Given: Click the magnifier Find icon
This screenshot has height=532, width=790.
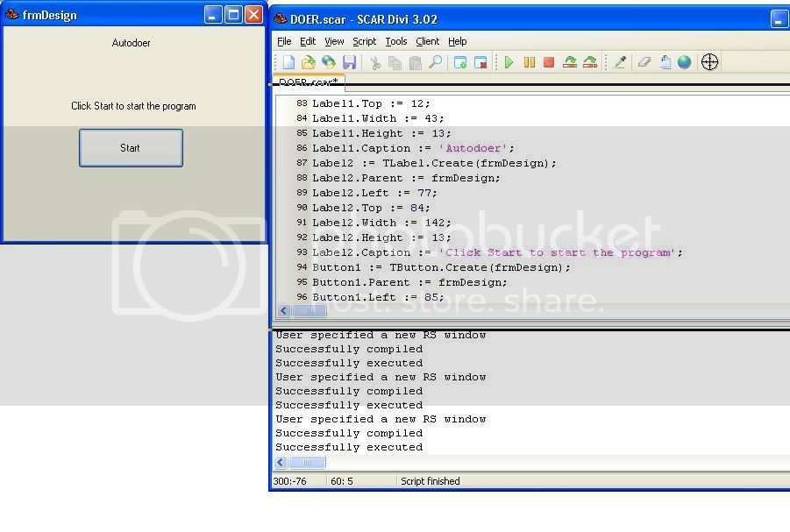Looking at the screenshot, I should (435, 62).
